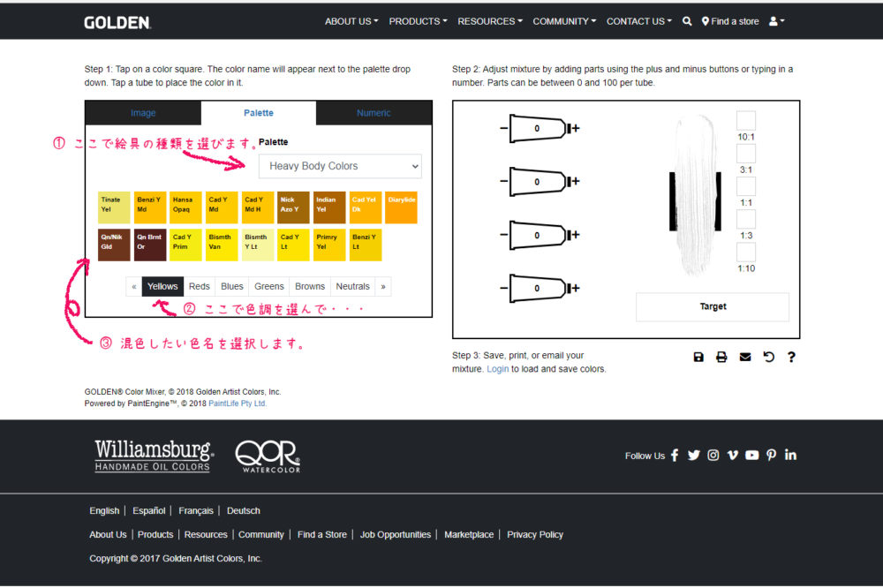Visit the Instagram icon in the footer
Screen dimensions: 883x588
713,455
